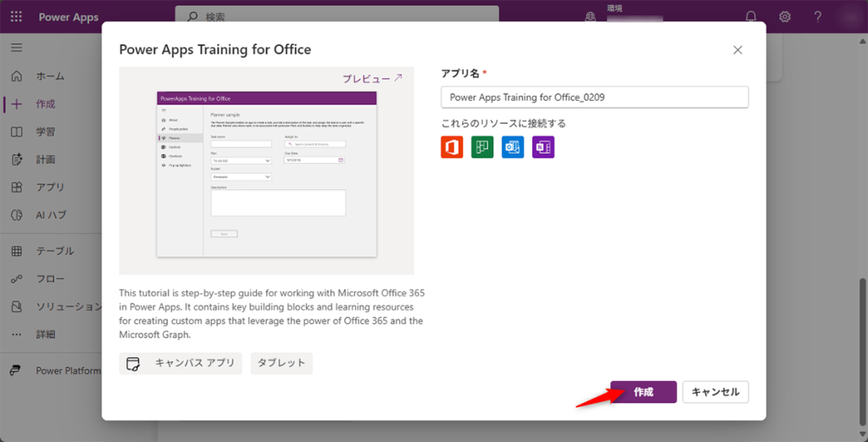Click the table grid icon for テーブル
This screenshot has width=868, height=442.
[x=17, y=251]
